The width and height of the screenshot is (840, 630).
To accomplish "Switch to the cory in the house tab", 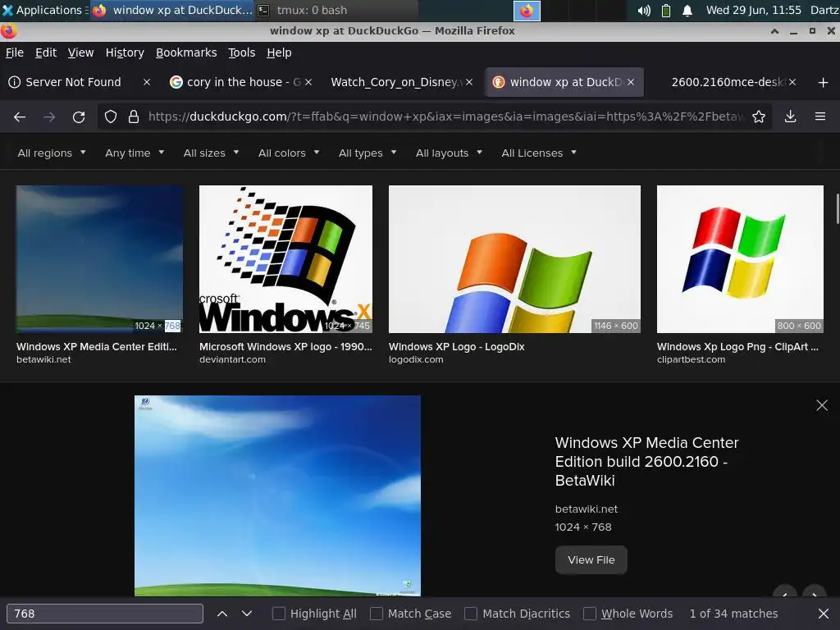I will (x=235, y=82).
